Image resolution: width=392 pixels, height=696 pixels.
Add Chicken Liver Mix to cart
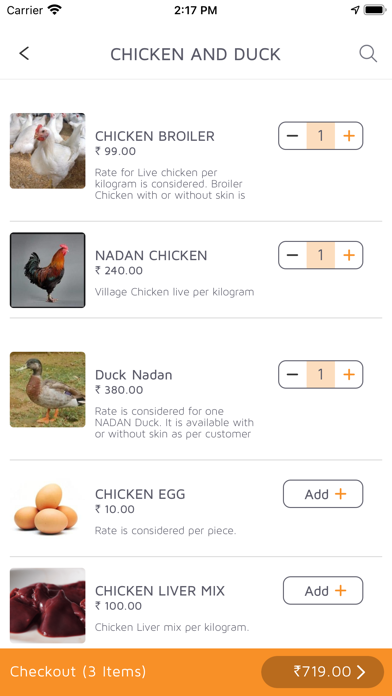(x=323, y=591)
